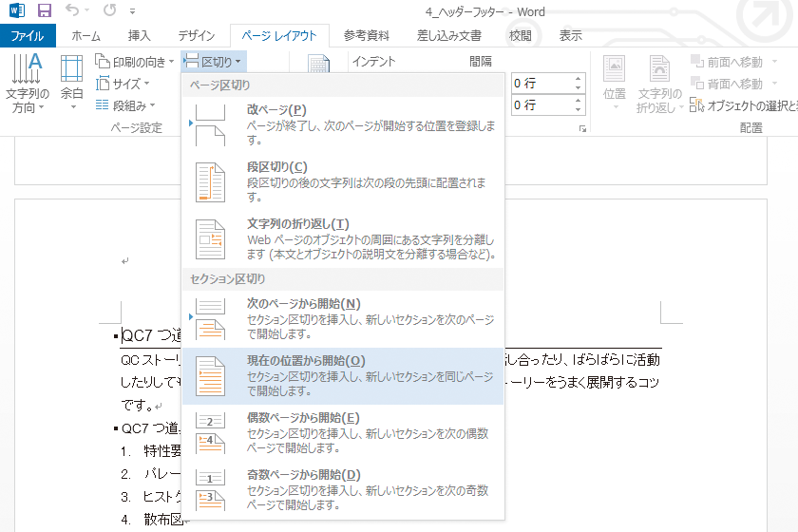
Task: Open the undo history dropdown arrow
Action: click(x=87, y=10)
